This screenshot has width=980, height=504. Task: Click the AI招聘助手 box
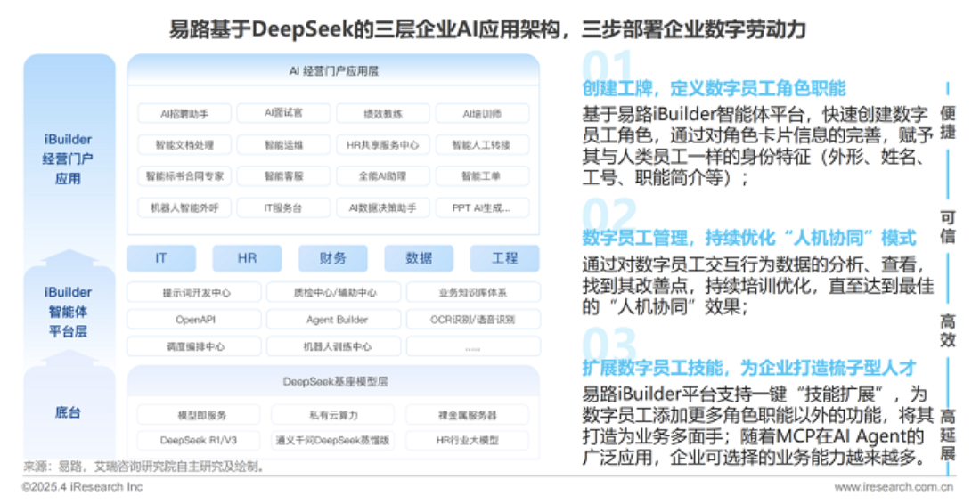[184, 114]
